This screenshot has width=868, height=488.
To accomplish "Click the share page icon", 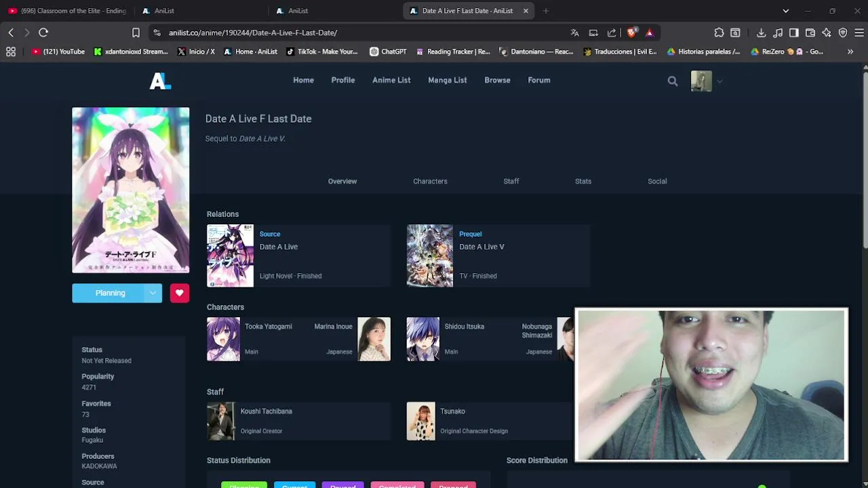I will (612, 33).
